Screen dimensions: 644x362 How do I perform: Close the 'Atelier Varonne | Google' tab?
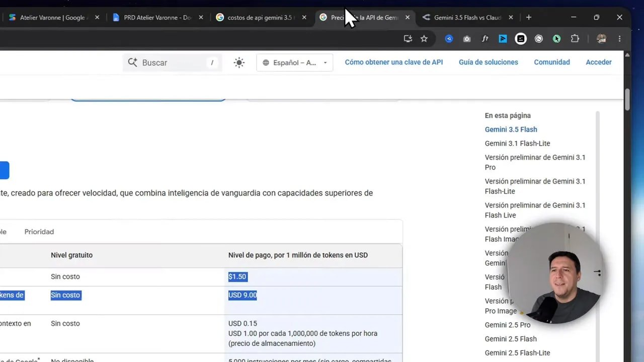97,18
